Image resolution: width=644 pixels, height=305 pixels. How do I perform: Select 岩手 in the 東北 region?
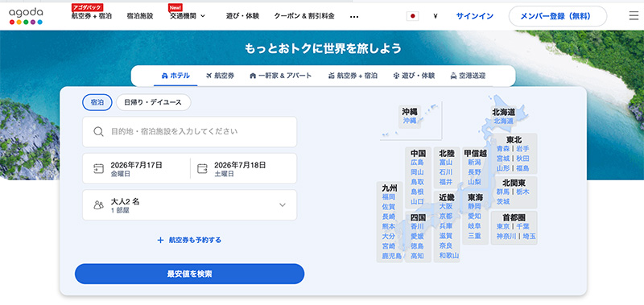click(x=522, y=148)
